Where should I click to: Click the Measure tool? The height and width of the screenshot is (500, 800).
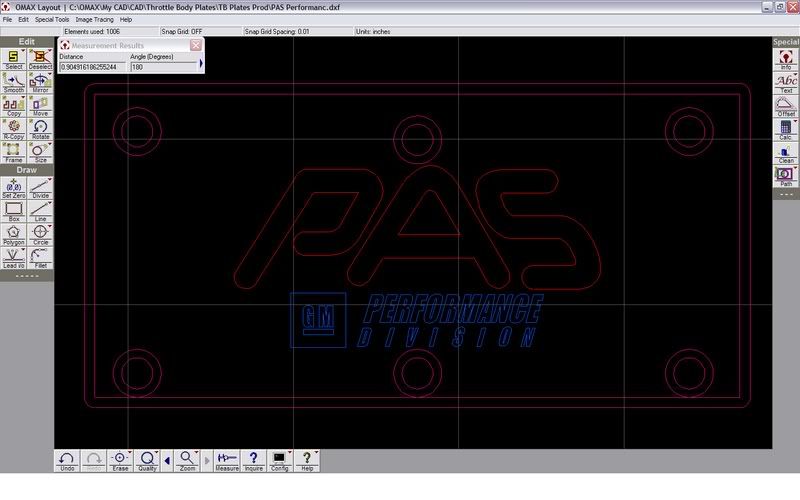pyautogui.click(x=227, y=460)
